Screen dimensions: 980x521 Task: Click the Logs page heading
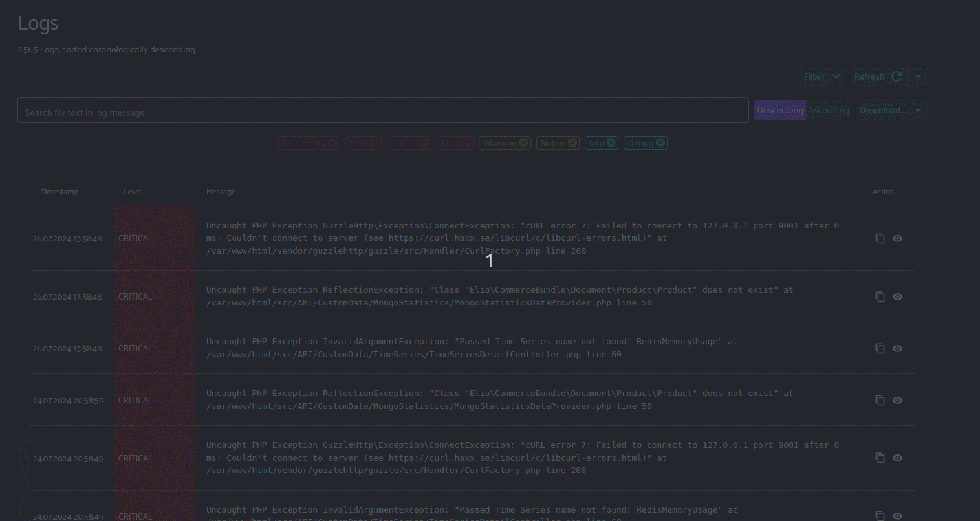pyautogui.click(x=38, y=23)
